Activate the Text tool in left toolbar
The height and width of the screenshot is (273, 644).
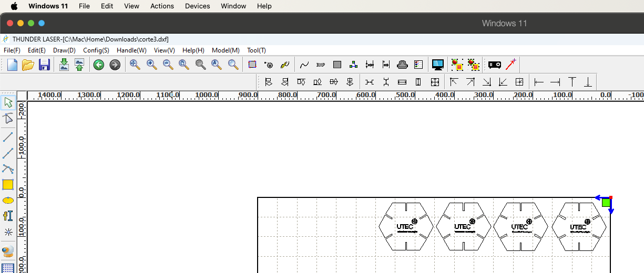8,216
